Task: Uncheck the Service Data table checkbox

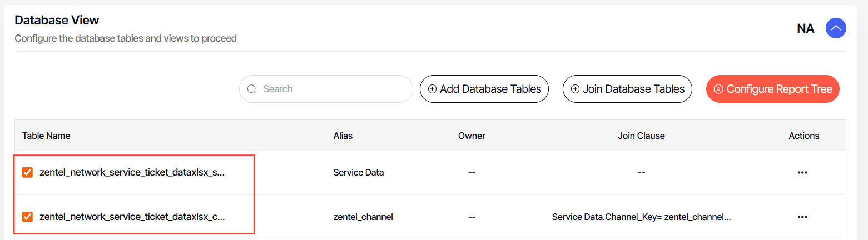Action: click(x=27, y=172)
